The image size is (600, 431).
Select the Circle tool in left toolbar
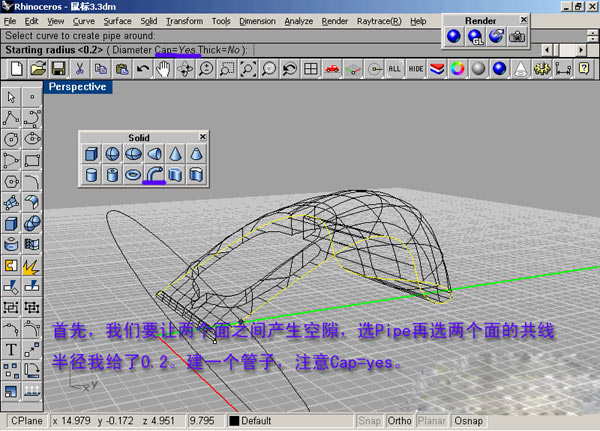point(11,139)
